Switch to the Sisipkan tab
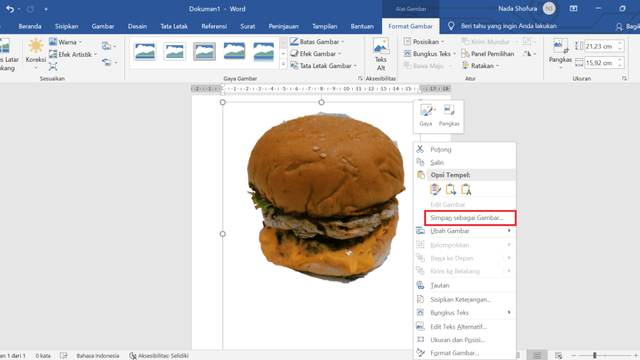 (67, 26)
